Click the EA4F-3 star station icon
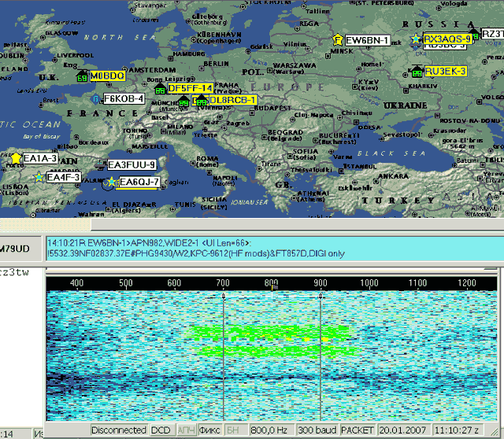This screenshot has width=504, height=439. point(38,178)
